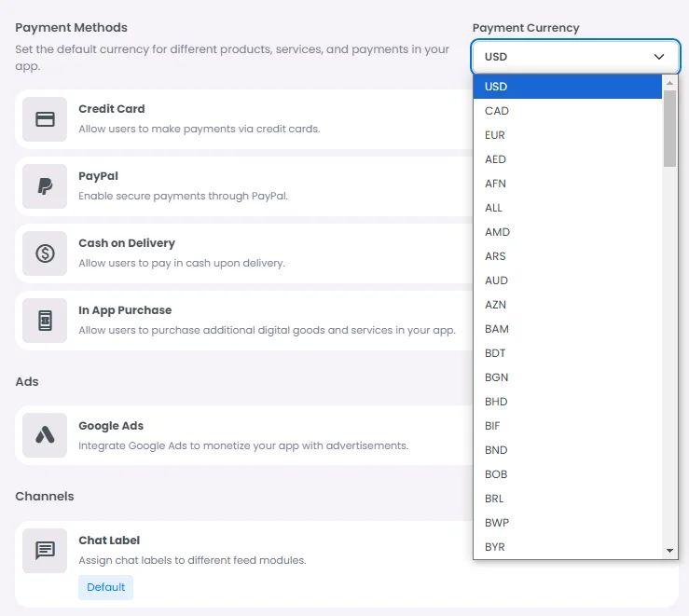This screenshot has height=616, width=689.
Task: Open the PayPal payment method title
Action: 98,176
